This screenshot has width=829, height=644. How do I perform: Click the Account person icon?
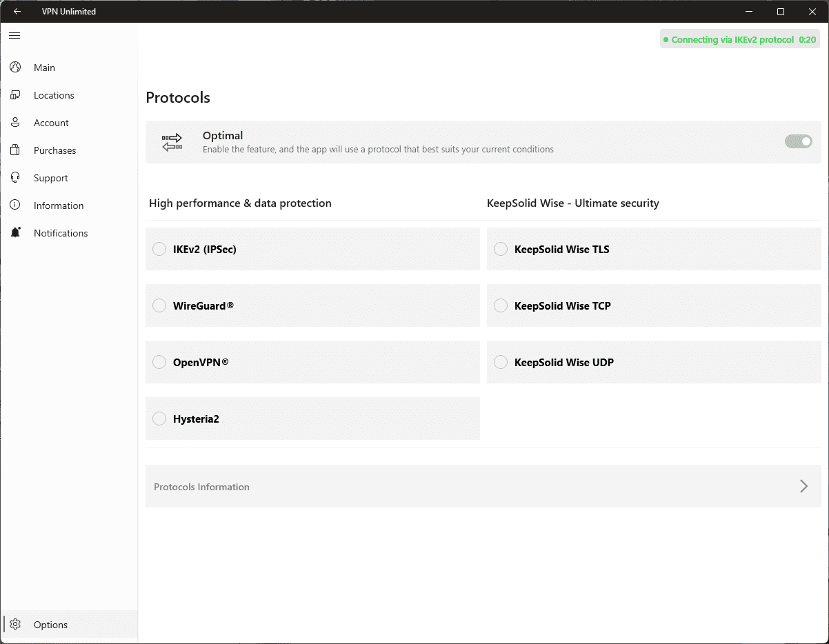[x=15, y=123]
